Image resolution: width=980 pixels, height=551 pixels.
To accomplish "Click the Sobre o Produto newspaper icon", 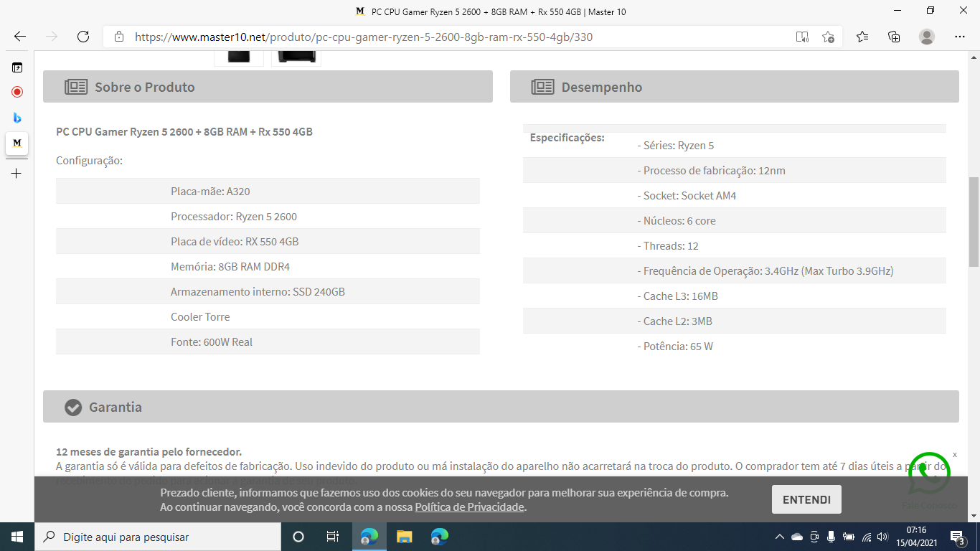I will (x=76, y=87).
